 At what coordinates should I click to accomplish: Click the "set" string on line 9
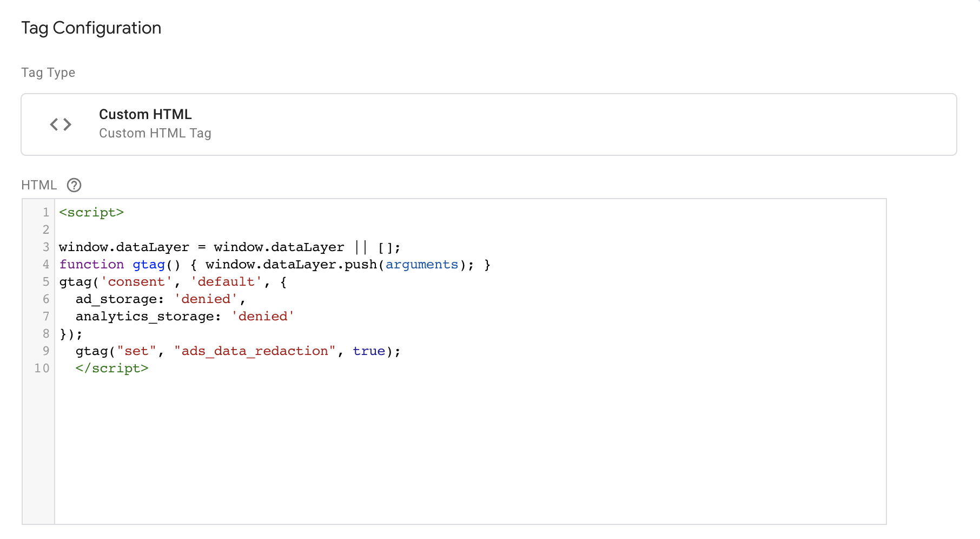(x=136, y=351)
